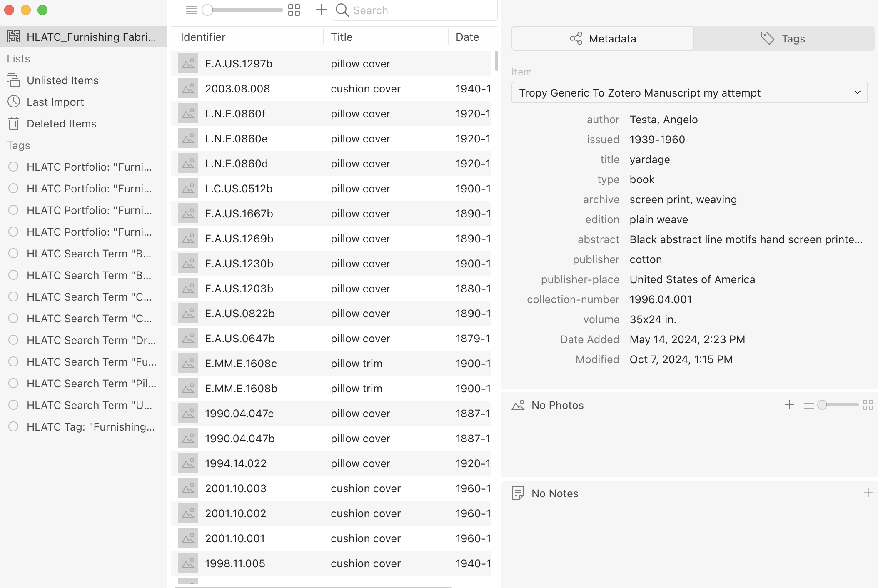This screenshot has height=588, width=878.
Task: Select row L.N.E.0860f pillow cover
Action: (x=331, y=114)
